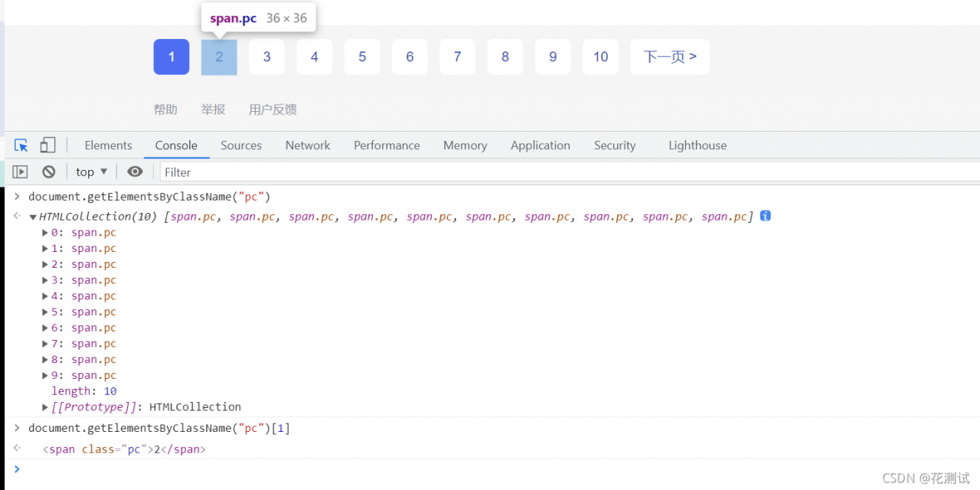Screen dimensions: 980x490
Task: Open the top frame context dropdown
Action: (90, 171)
